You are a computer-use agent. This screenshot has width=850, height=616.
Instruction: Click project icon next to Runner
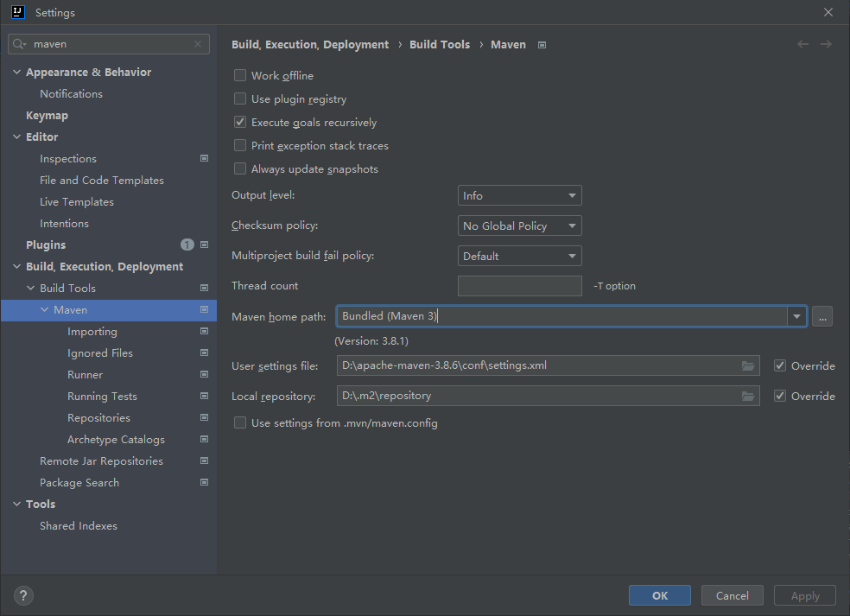[x=205, y=374]
